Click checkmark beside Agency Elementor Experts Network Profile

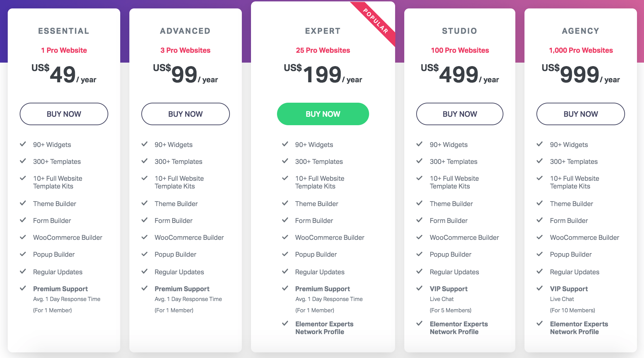[x=540, y=324]
